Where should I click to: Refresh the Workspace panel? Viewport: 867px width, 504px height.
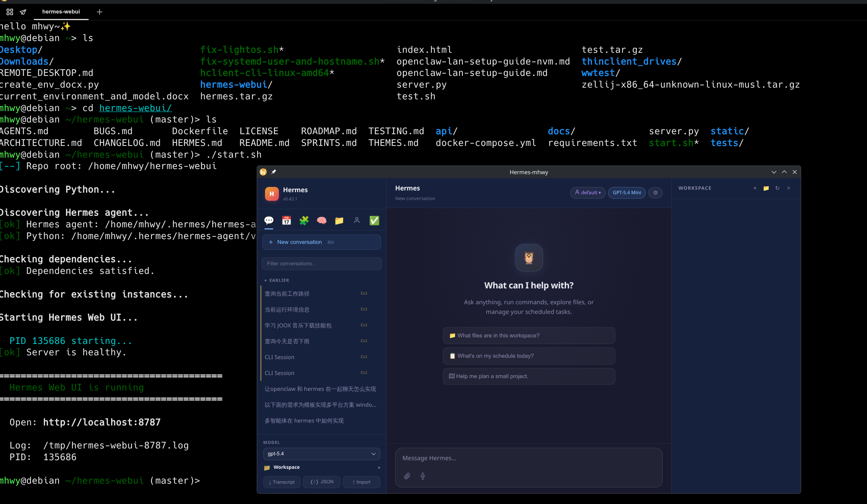point(777,188)
